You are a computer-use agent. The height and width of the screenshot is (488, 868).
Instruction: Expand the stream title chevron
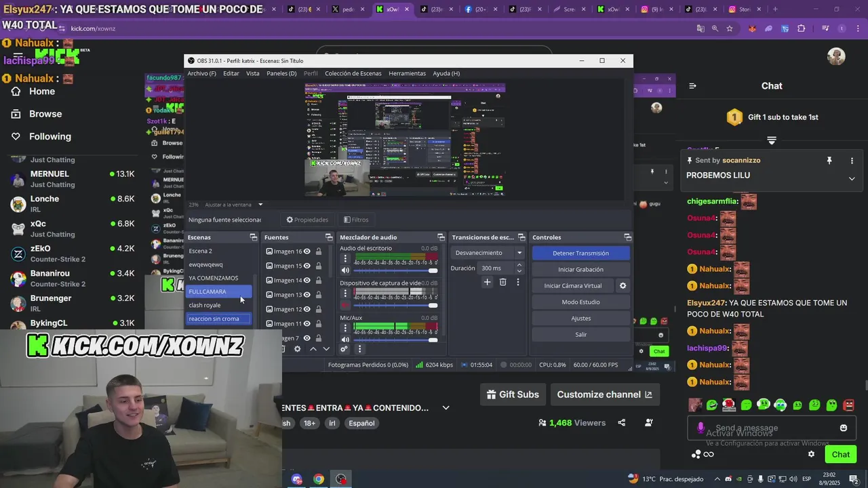point(446,408)
